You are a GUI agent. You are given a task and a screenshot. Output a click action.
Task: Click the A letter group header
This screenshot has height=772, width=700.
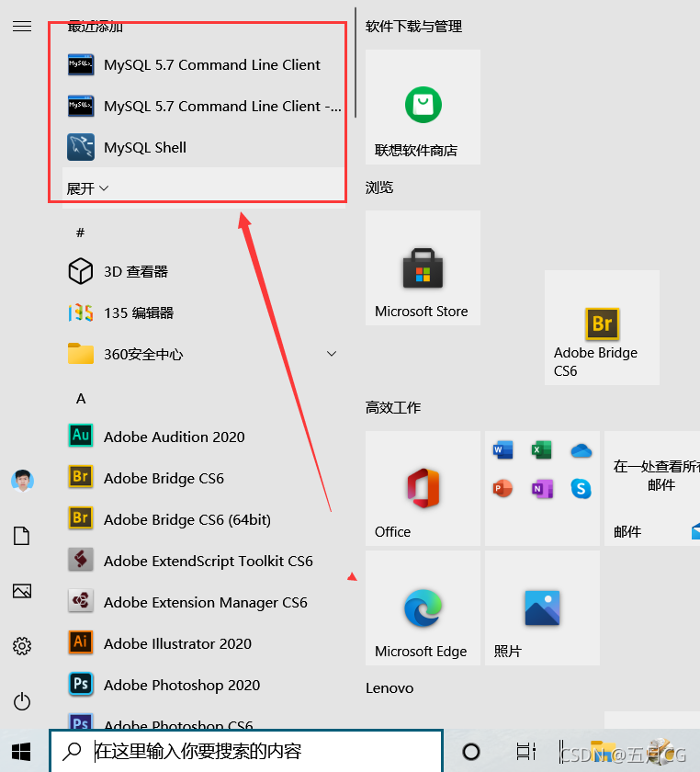pos(81,398)
